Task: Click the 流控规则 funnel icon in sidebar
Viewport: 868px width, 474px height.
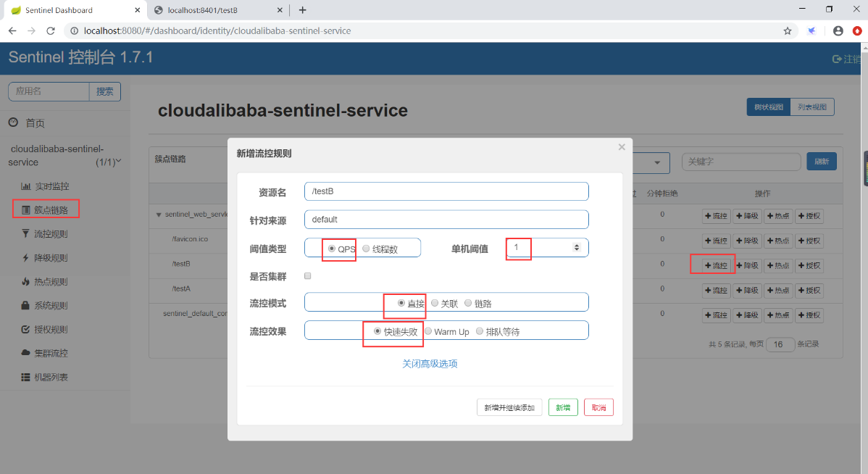Action: point(26,234)
